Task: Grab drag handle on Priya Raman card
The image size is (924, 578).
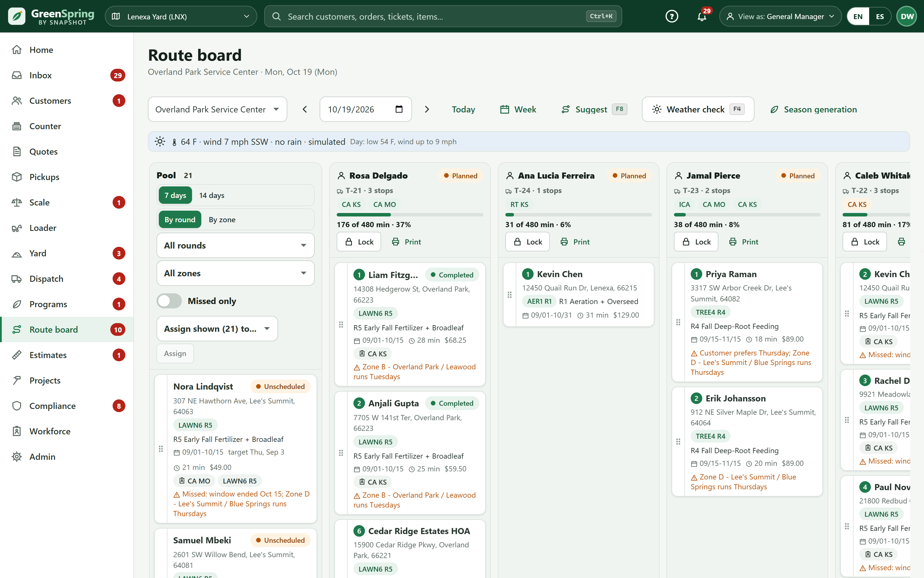Action: click(678, 322)
